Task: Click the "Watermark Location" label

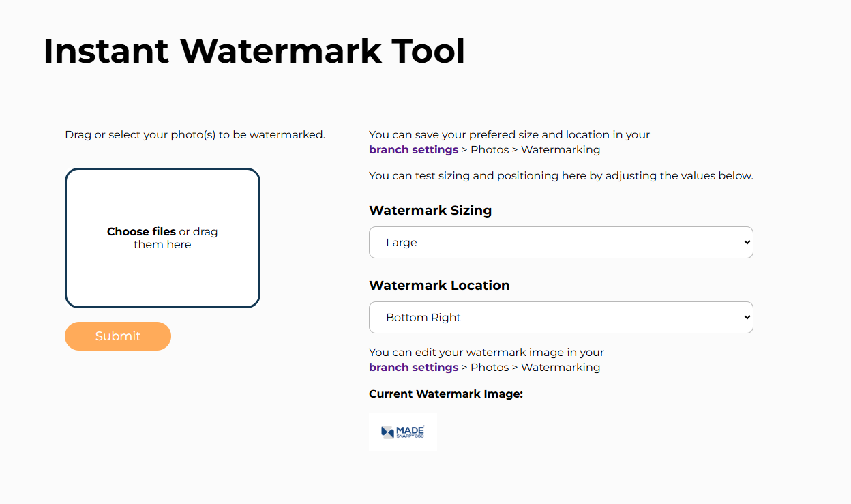Action: pos(439,286)
